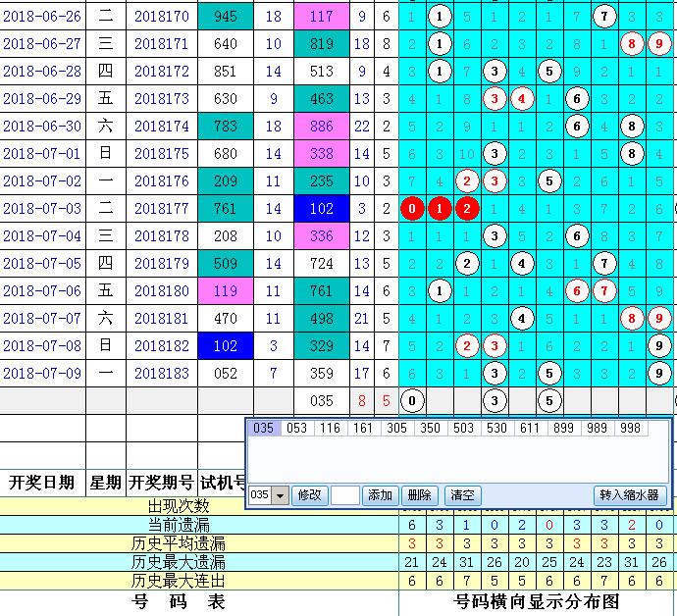Select number 998 in the list panel
Image resolution: width=677 pixels, height=616 pixels.
tap(630, 429)
